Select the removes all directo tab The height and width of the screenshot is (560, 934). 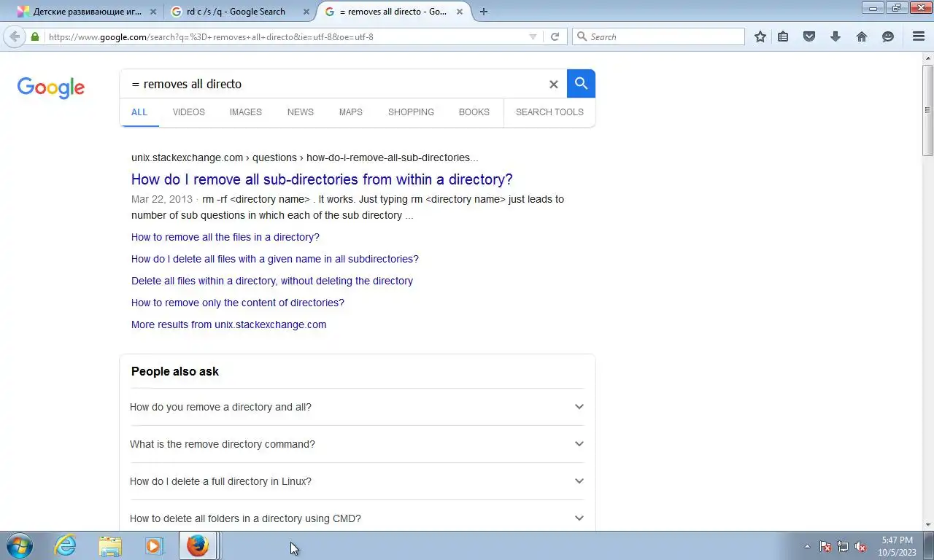pos(393,12)
